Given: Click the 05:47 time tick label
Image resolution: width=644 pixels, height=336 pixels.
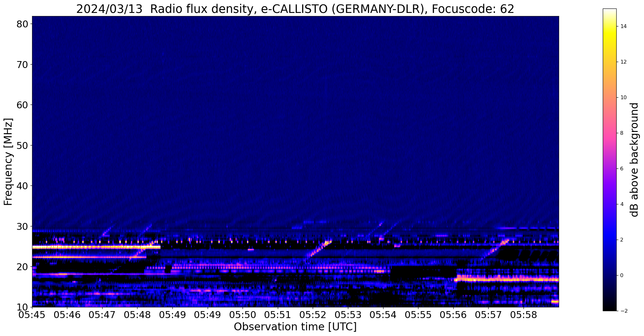Looking at the screenshot, I should tap(103, 315).
